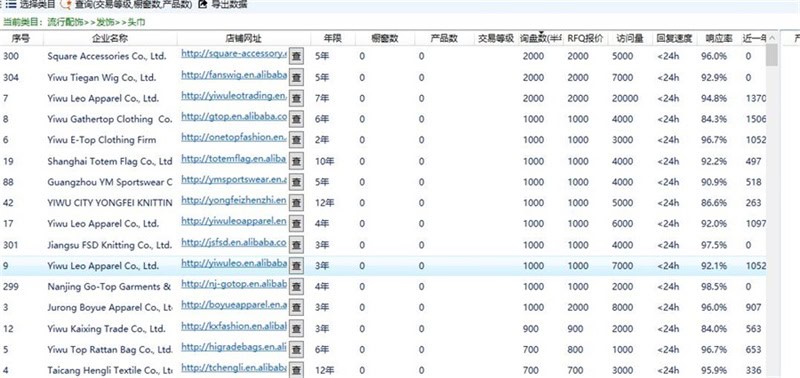
Task: Select row Taicang Hengli Textile Co.
Action: pyautogui.click(x=383, y=370)
